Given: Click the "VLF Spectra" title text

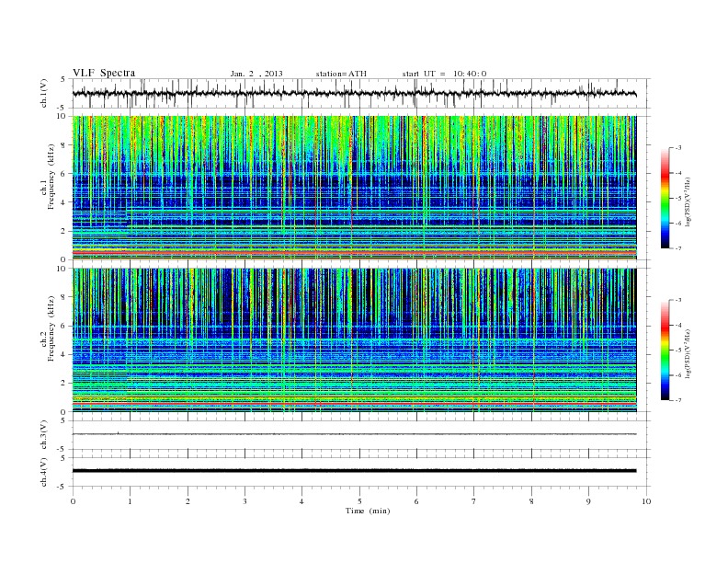Looking at the screenshot, I should tap(104, 73).
